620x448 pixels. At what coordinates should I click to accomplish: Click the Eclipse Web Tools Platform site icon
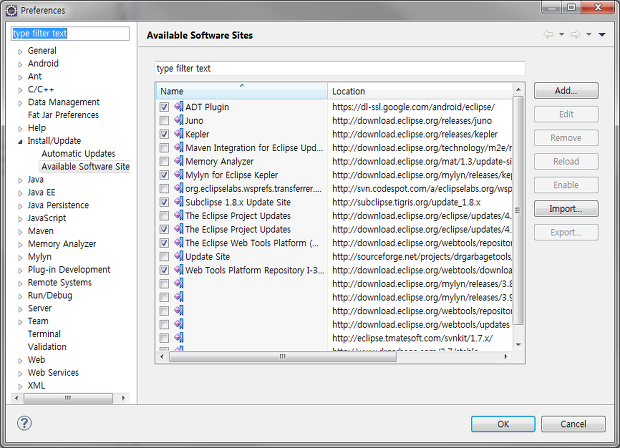pos(179,242)
